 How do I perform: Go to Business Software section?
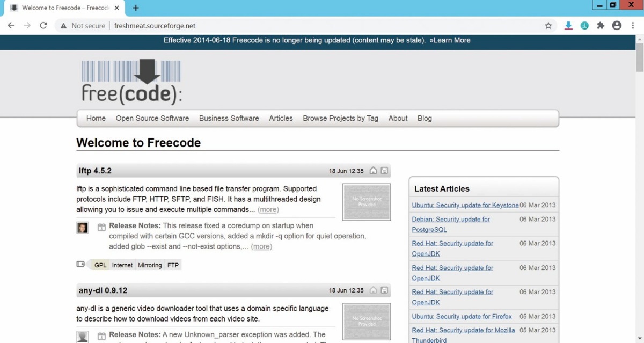[x=229, y=118]
